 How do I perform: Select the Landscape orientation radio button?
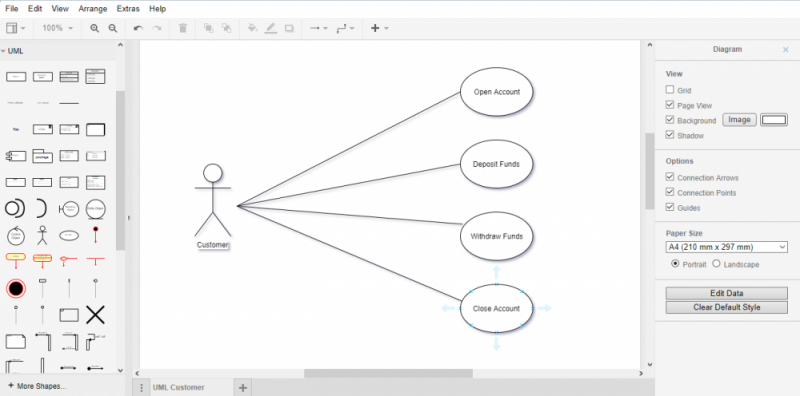(x=716, y=264)
